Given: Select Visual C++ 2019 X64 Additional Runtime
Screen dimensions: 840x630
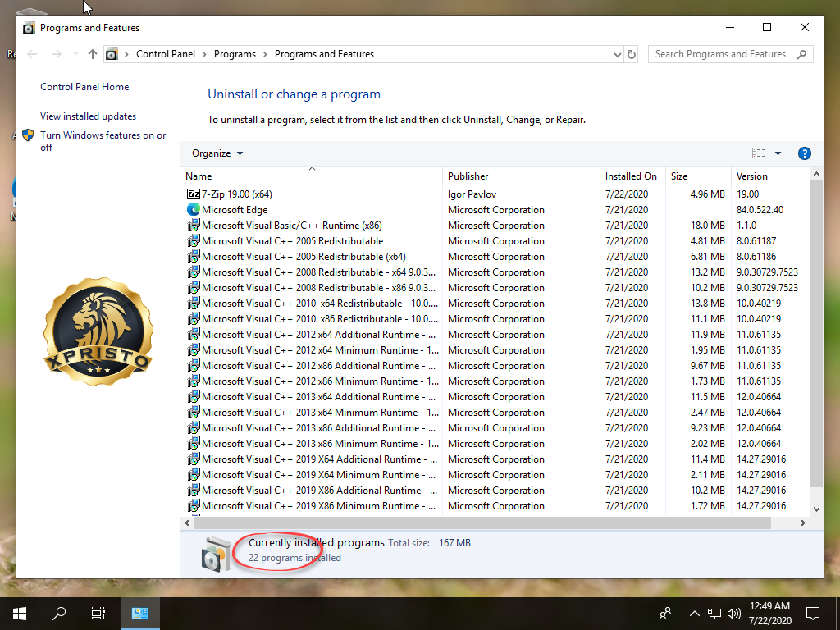Looking at the screenshot, I should tap(496, 459).
